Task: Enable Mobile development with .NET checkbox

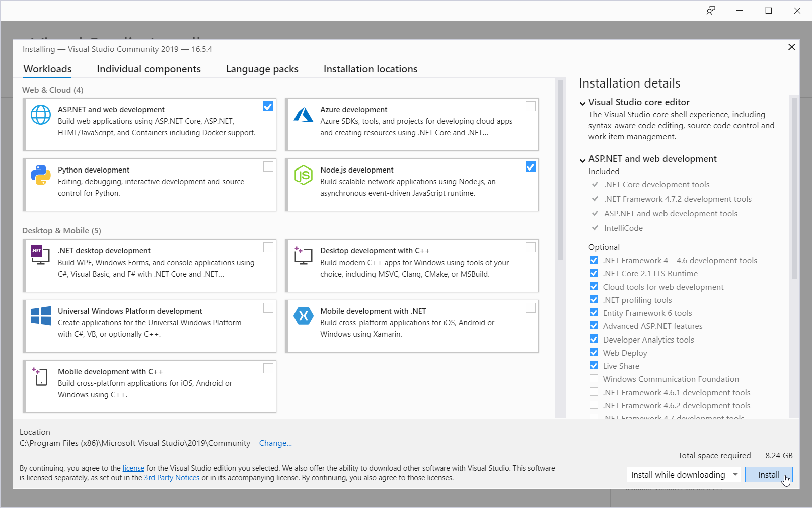Action: tap(531, 308)
